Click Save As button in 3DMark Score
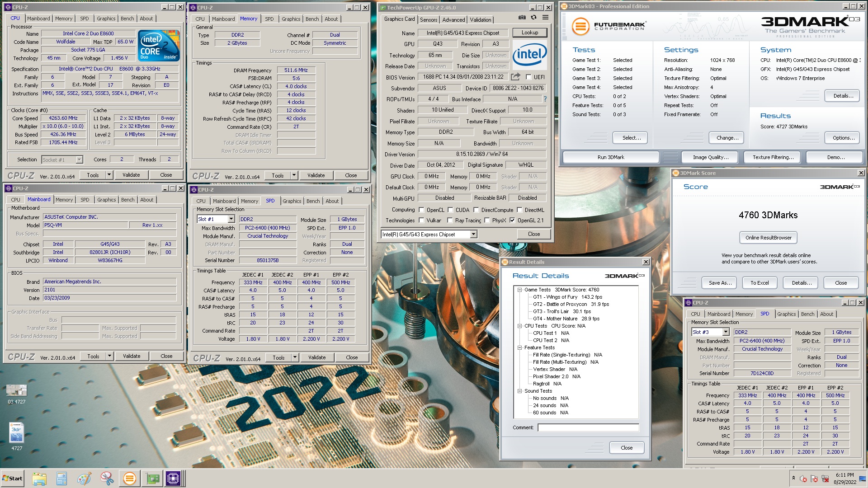868x488 pixels. click(720, 283)
